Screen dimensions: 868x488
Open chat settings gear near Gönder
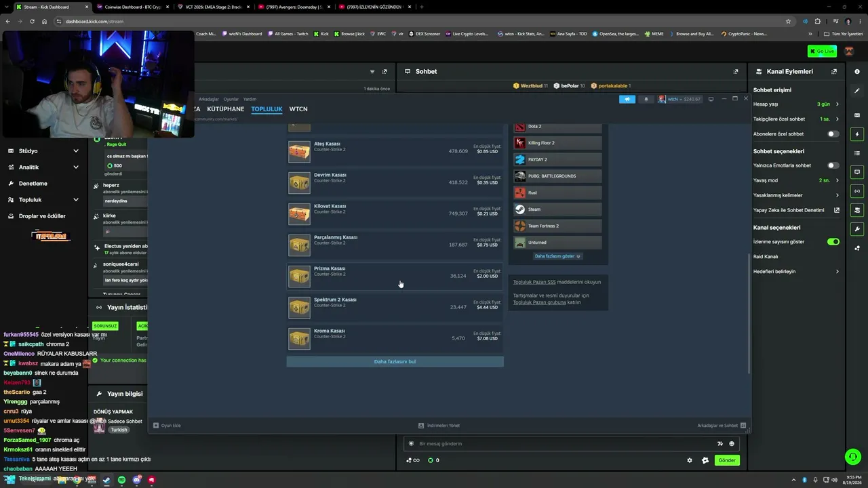[x=690, y=460]
